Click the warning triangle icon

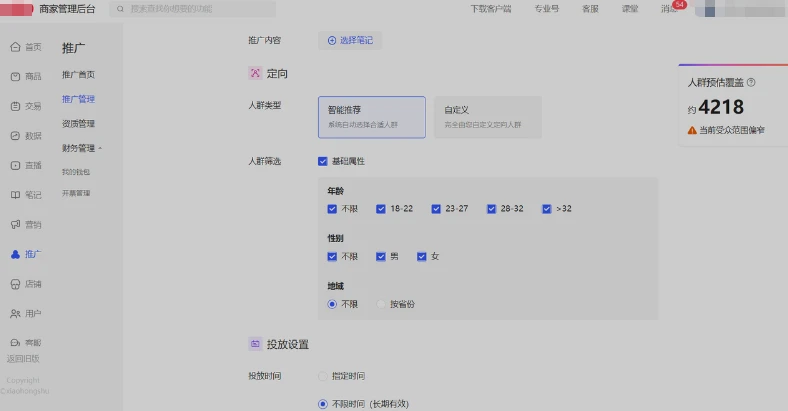tap(692, 130)
